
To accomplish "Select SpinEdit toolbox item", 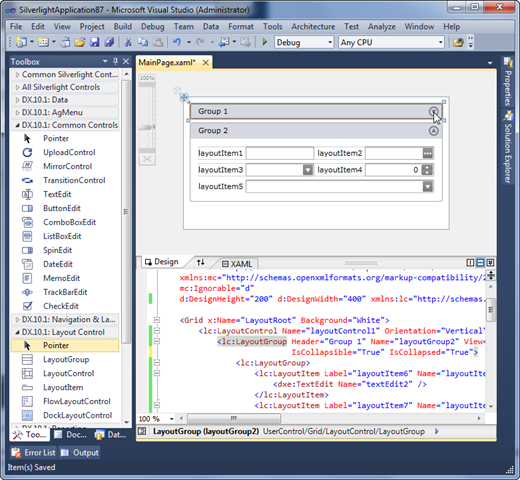I will (x=57, y=250).
